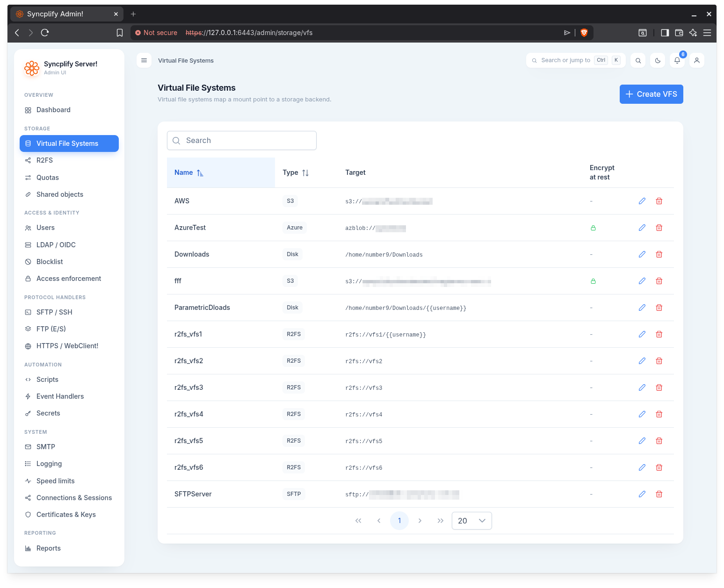This screenshot has width=724, height=588.
Task: Open SFTP / SSH protocol handler
Action: [x=69, y=312]
